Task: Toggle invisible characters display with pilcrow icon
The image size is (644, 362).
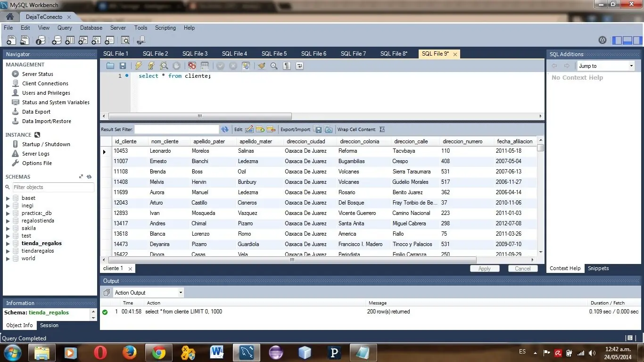Action: point(287,66)
